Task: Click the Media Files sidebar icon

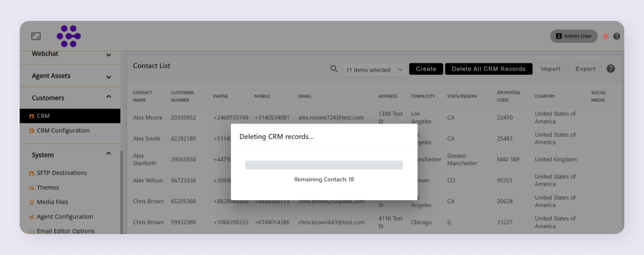Action: pos(32,202)
